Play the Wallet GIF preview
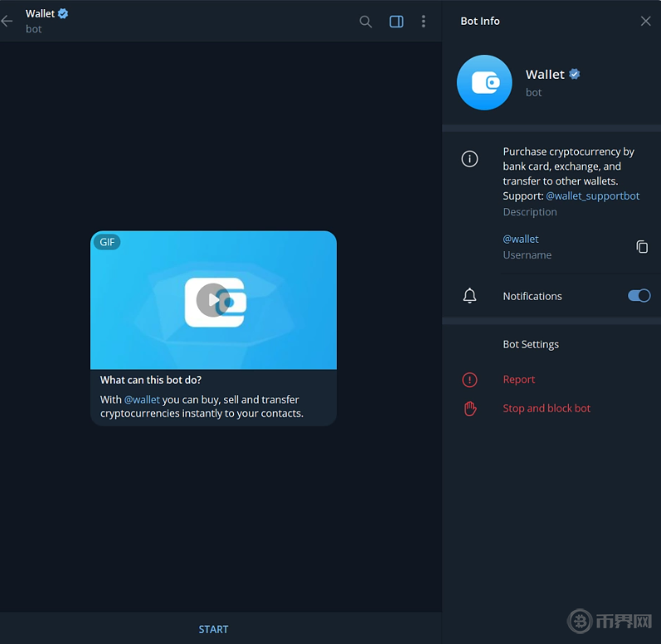661x644 pixels. click(213, 300)
